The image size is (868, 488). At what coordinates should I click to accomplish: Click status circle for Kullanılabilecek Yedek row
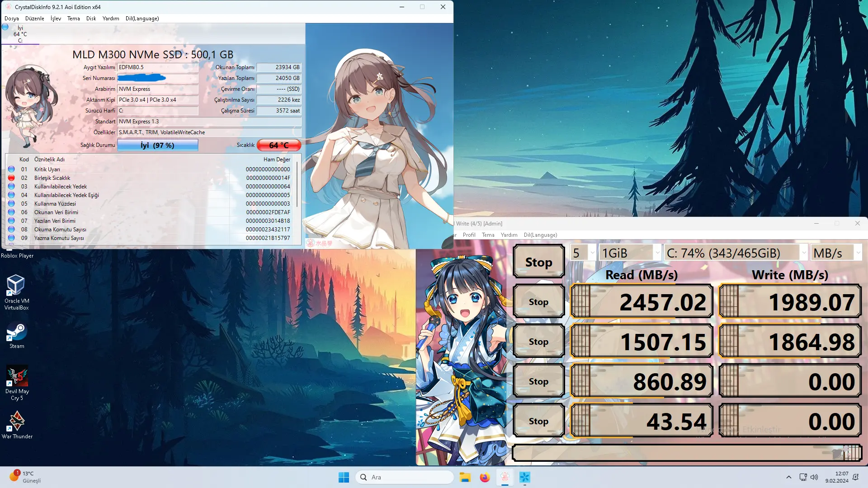(x=11, y=186)
